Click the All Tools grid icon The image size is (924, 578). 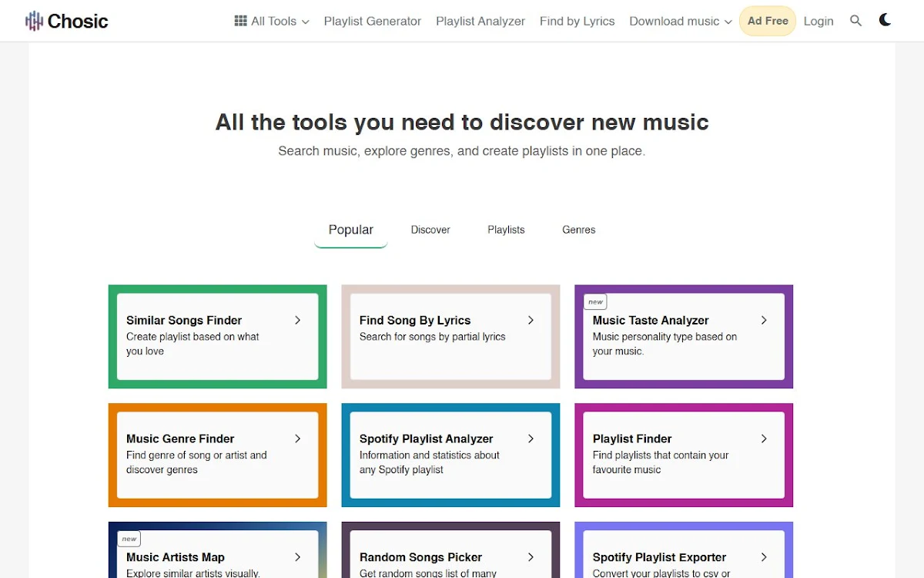point(240,21)
